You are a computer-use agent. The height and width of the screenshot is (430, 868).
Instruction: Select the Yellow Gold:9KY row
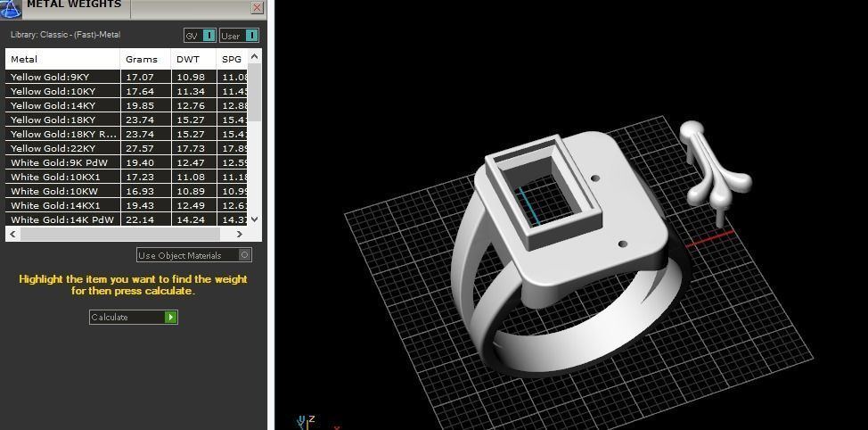tap(127, 77)
